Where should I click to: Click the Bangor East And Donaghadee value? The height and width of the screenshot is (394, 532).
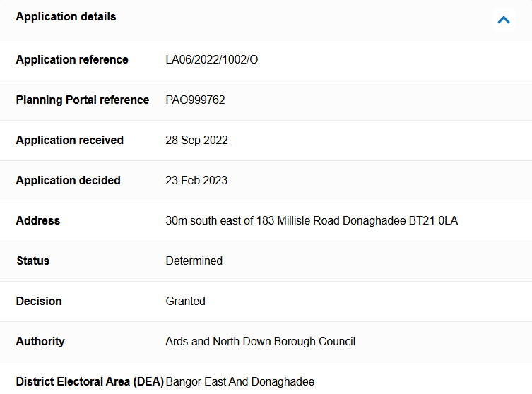[x=240, y=382]
